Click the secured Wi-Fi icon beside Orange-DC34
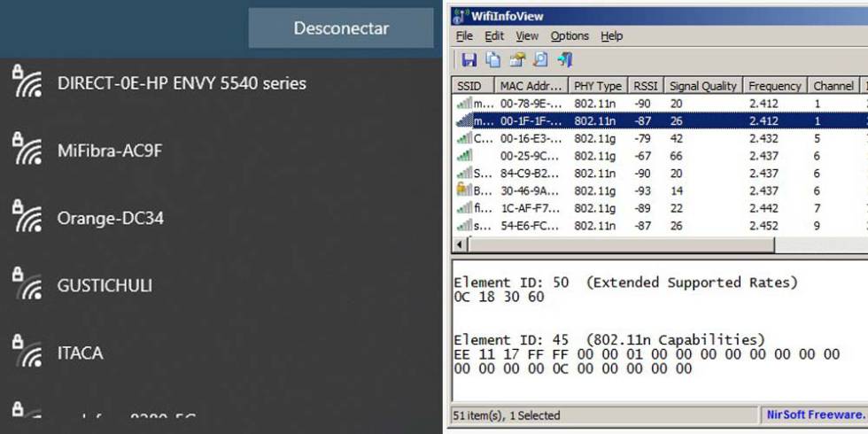 27,216
